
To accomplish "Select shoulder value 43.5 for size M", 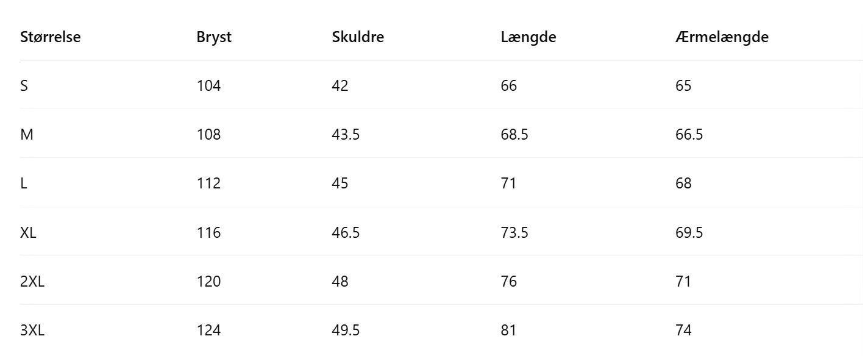I will point(346,135).
